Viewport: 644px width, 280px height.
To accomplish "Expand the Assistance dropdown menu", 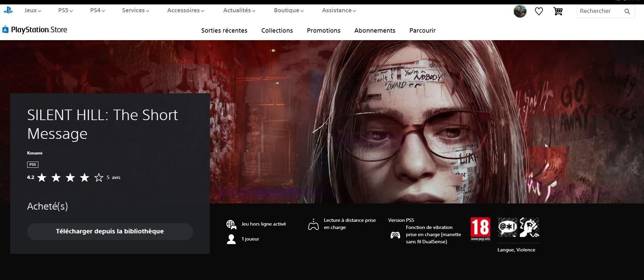I will (339, 11).
